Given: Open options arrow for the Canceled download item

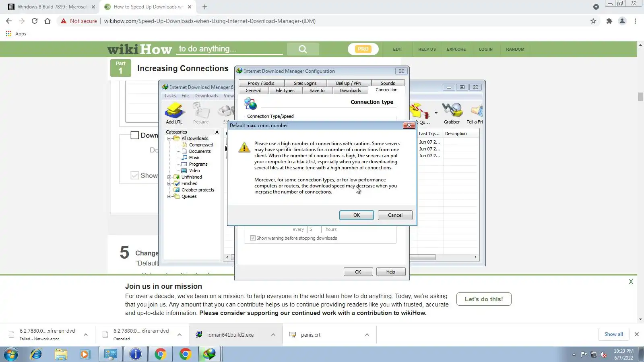Looking at the screenshot, I should pyautogui.click(x=180, y=335).
